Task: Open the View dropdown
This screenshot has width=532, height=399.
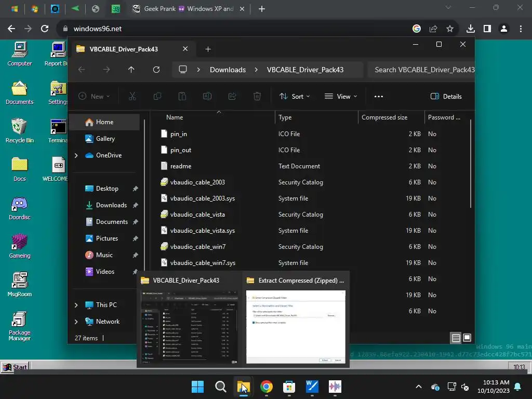Action: pos(341,96)
